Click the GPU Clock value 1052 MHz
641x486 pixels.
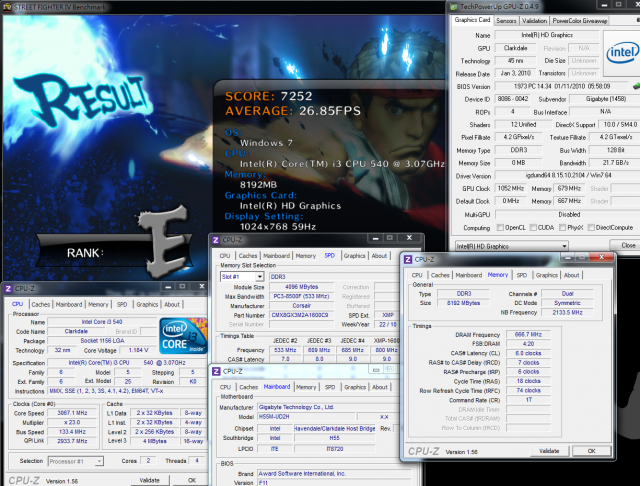click(x=510, y=188)
